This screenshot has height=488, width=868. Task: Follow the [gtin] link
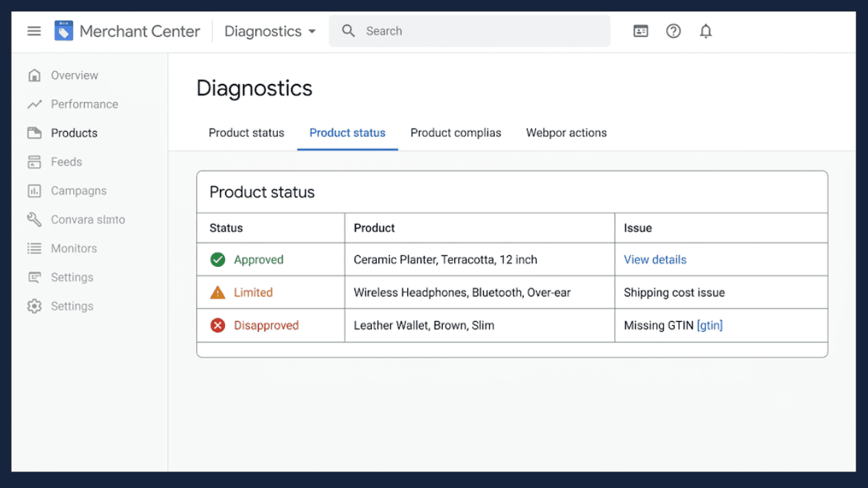[x=710, y=325]
